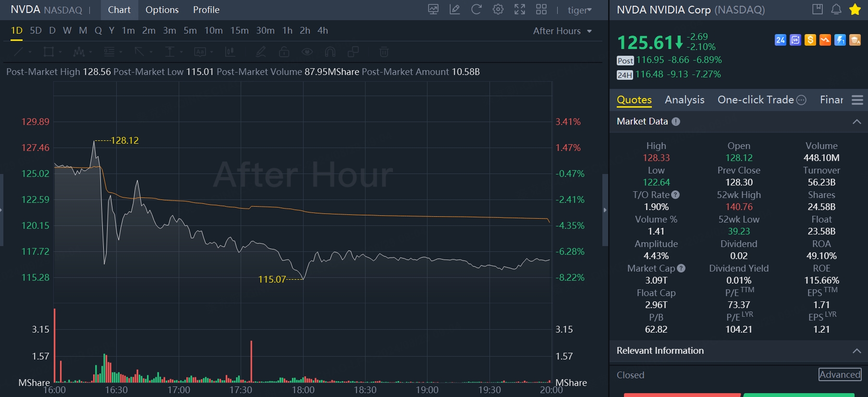Image resolution: width=868 pixels, height=397 pixels.
Task: Expand wave pattern tool options arrow
Action: [x=90, y=52]
